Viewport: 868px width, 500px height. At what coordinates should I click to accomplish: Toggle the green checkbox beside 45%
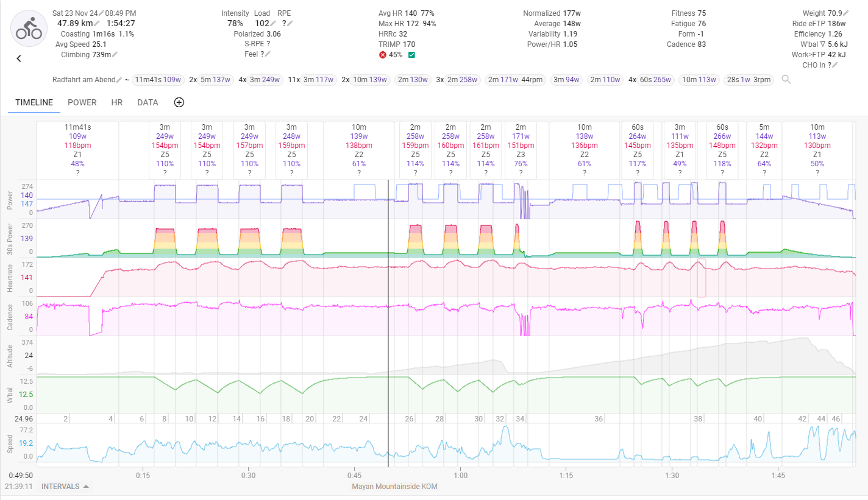click(x=411, y=55)
